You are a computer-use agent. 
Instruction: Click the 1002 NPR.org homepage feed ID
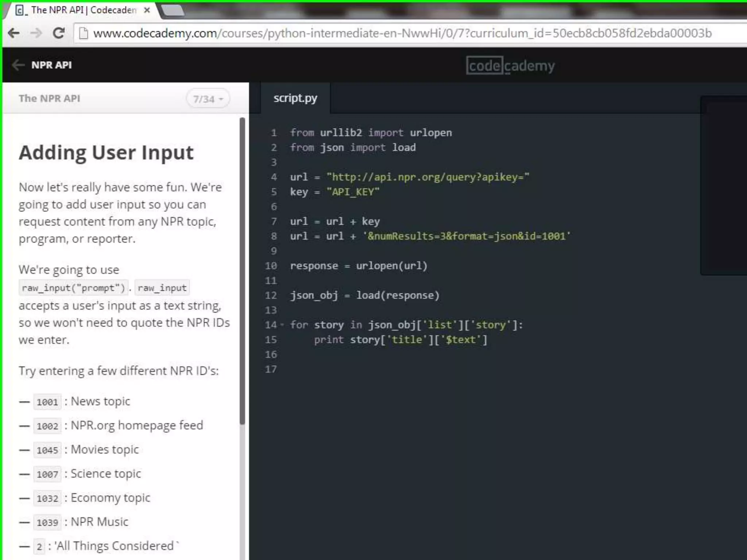(47, 426)
